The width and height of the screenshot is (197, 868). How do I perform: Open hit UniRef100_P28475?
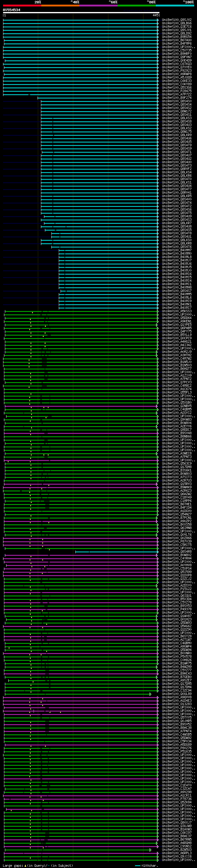(177, 91)
